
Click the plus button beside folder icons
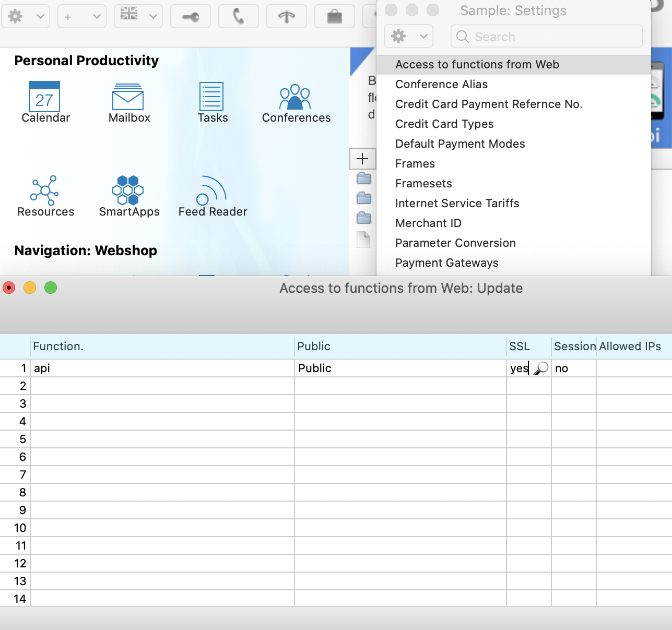point(362,159)
